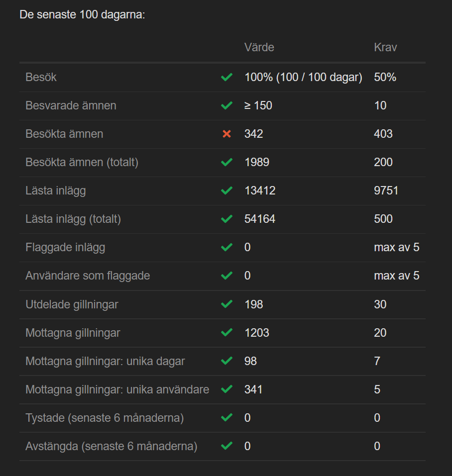
Task: Click the checkmark for Avstängda row
Action: coord(226,446)
